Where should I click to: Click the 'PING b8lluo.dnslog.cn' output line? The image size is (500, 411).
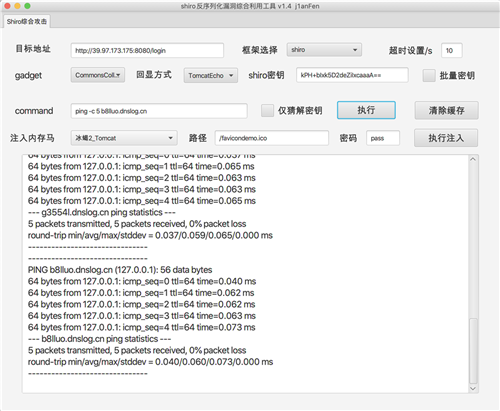tap(120, 270)
